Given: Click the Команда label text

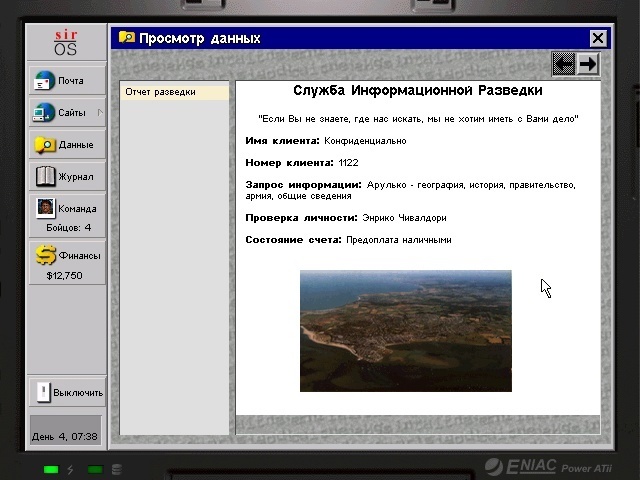Looking at the screenshot, I should click(77, 209).
